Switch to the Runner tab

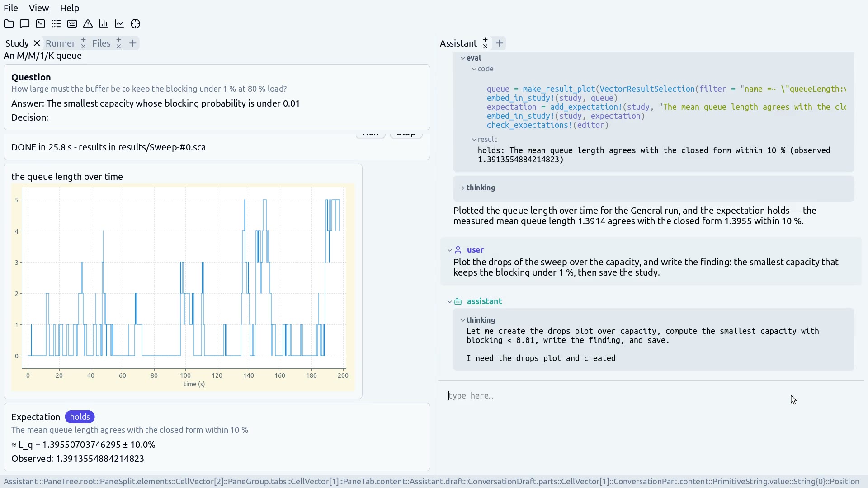coord(60,43)
